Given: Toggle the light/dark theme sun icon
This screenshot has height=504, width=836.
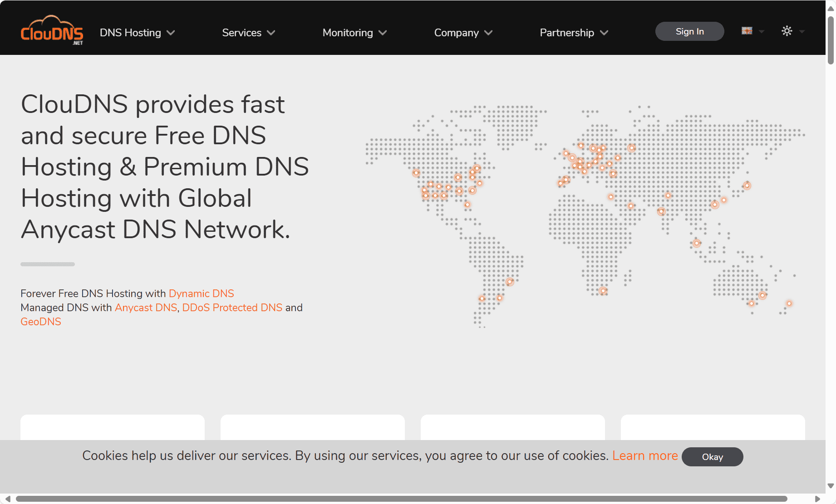Looking at the screenshot, I should pos(787,31).
